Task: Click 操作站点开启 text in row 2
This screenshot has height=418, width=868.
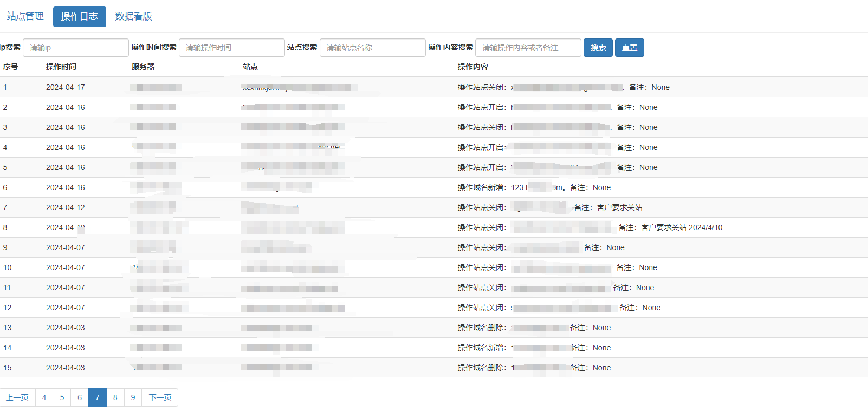Action: [x=481, y=107]
